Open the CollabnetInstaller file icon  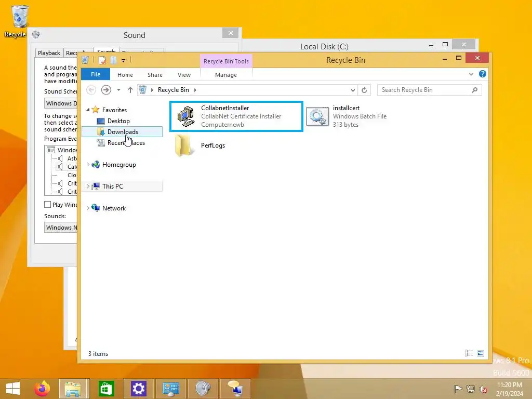pos(185,116)
